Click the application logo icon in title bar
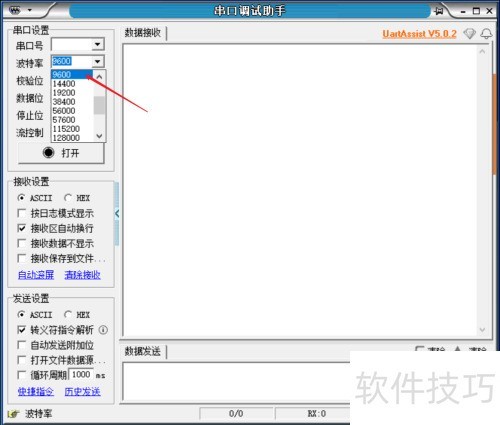The width and height of the screenshot is (500, 425). tap(15, 10)
